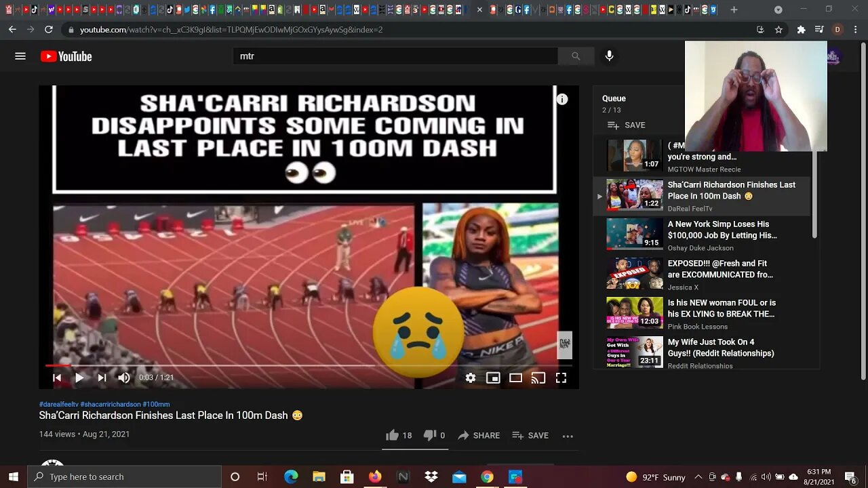868x488 pixels.
Task: Play 'EXPOSED!!! @Fresh and Fit' queue video
Action: point(702,274)
